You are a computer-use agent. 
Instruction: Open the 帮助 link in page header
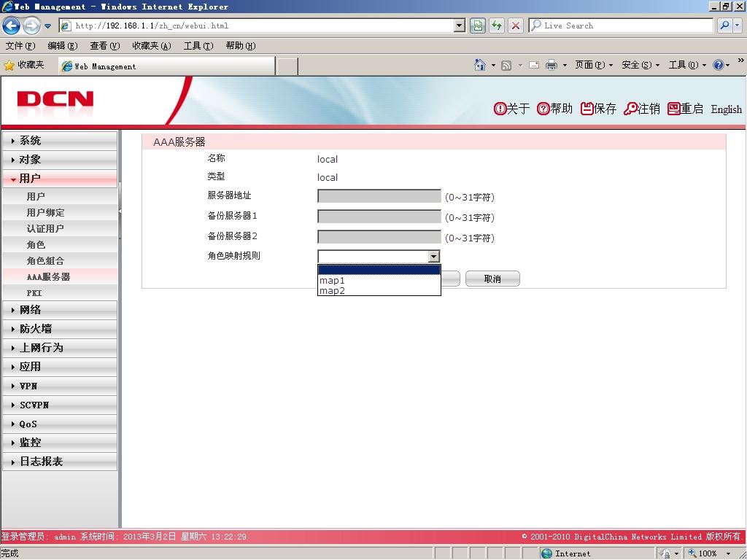[x=554, y=109]
